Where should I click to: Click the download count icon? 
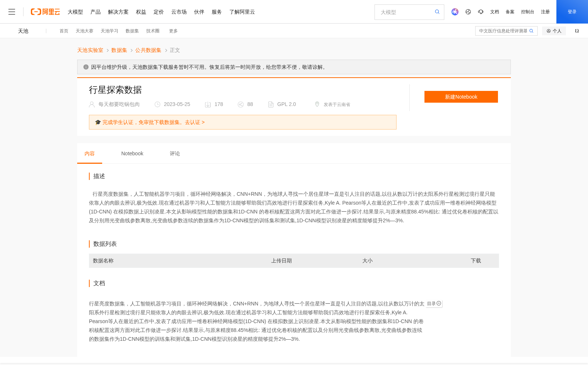(208, 105)
